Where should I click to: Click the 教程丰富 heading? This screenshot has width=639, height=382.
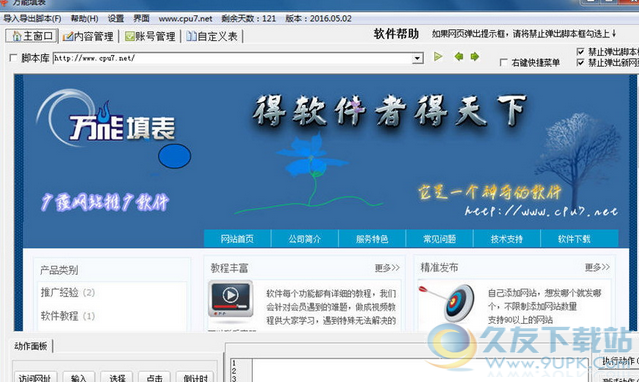229,268
